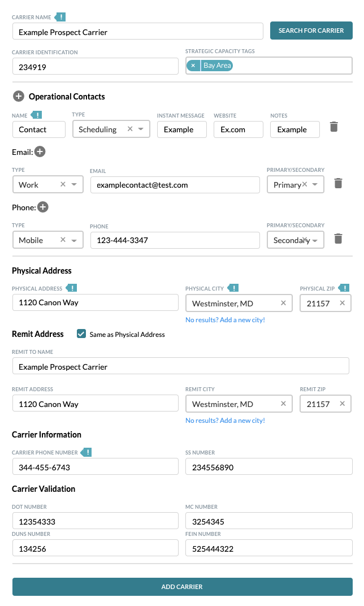Remove the Bay Area capacity tag

pyautogui.click(x=193, y=66)
